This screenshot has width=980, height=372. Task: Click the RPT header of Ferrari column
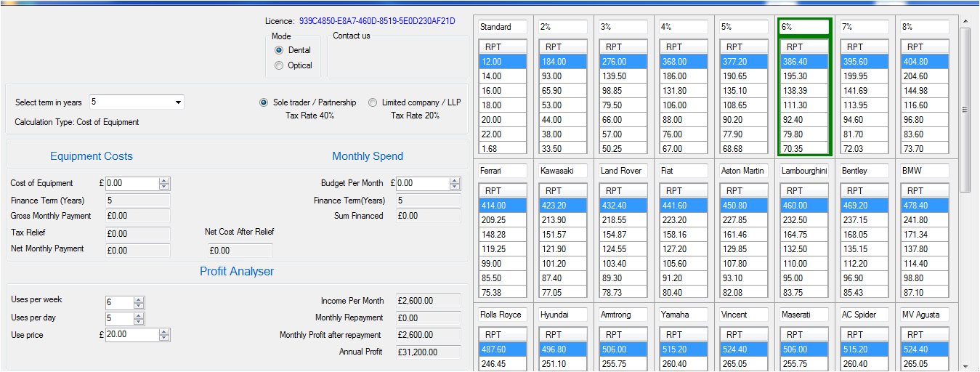pos(503,191)
